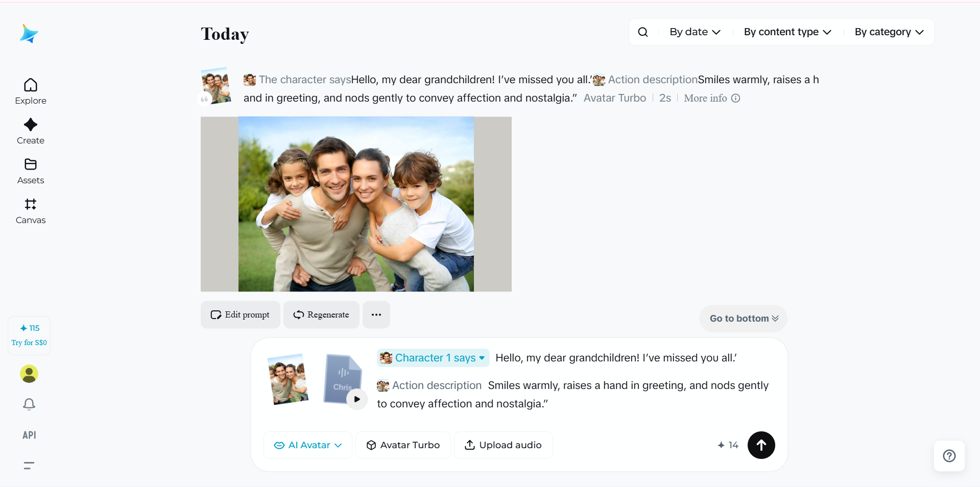The height and width of the screenshot is (487, 980).
Task: Regenerate the avatar video
Action: [x=321, y=314]
